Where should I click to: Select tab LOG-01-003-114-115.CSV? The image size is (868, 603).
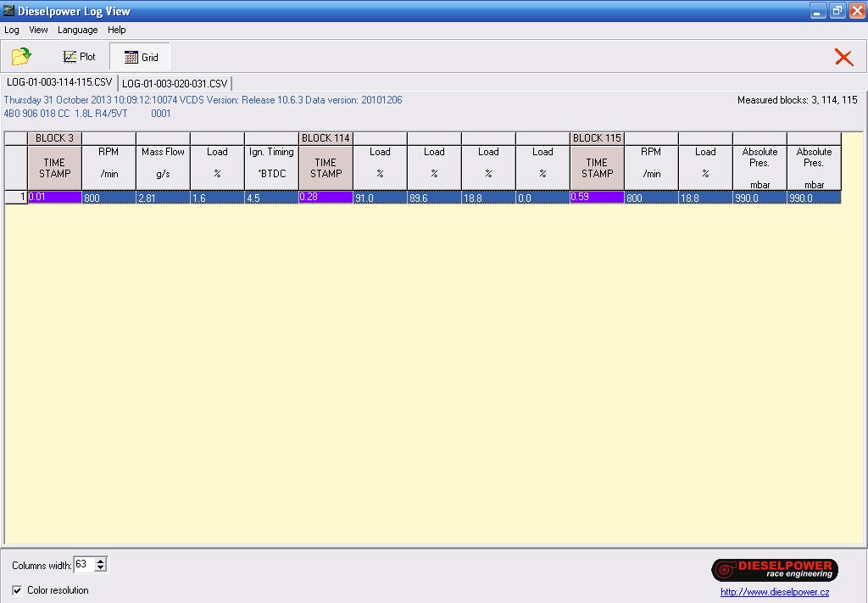pyautogui.click(x=59, y=82)
